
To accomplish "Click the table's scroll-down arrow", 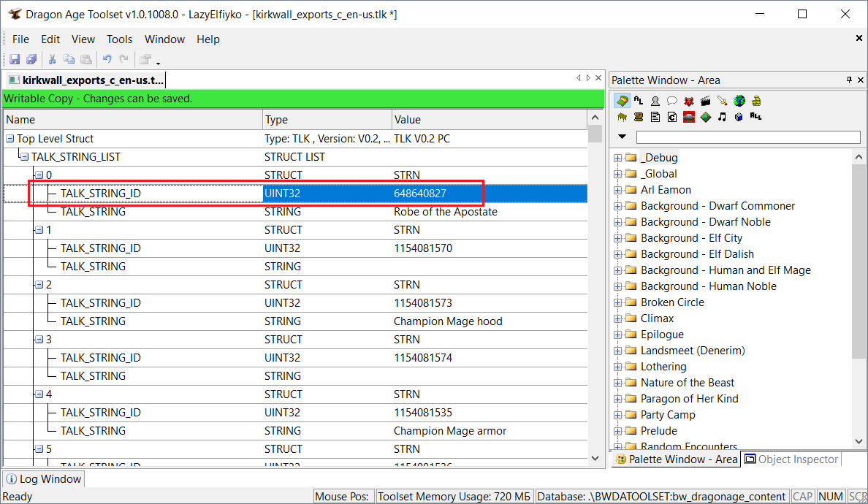I will pyautogui.click(x=595, y=458).
